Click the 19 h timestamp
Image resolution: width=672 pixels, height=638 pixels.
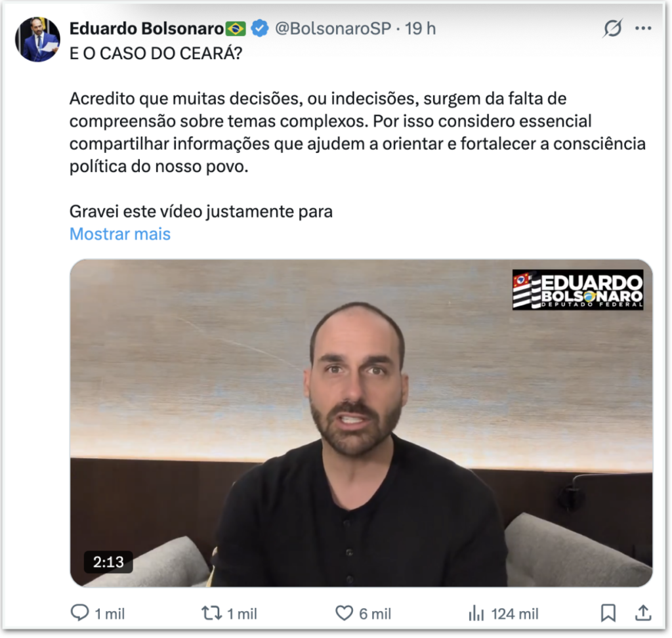[x=421, y=29]
